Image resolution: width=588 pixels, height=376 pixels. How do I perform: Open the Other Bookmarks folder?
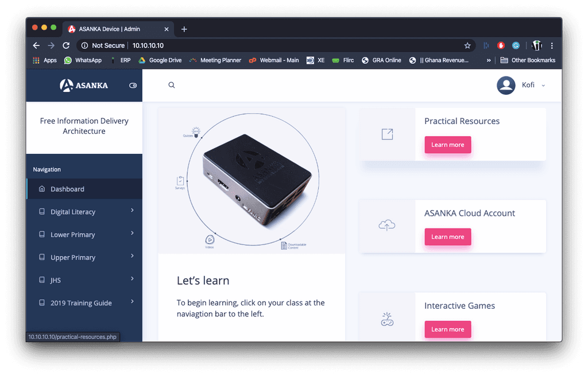click(528, 60)
